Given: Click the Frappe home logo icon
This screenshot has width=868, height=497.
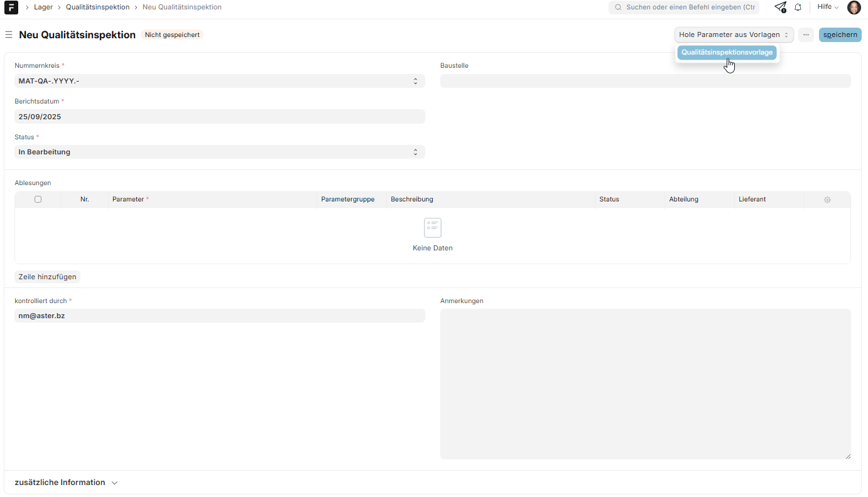Looking at the screenshot, I should (x=11, y=8).
